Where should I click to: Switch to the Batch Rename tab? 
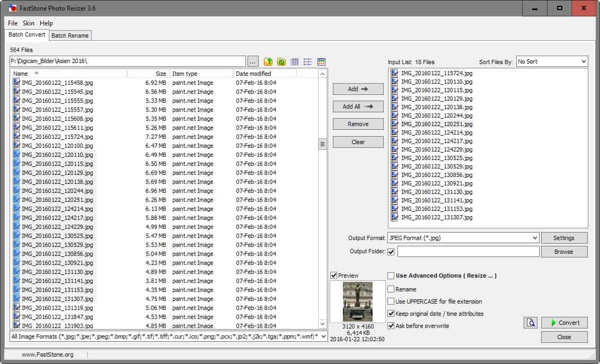click(70, 35)
